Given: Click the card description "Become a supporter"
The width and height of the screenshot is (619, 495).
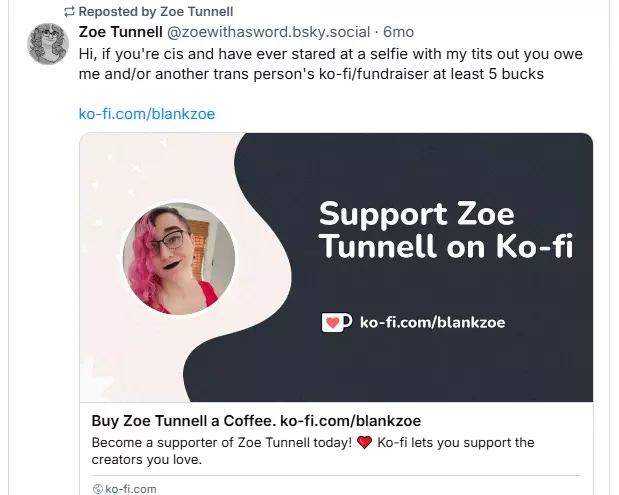Looking at the screenshot, I should point(220,442).
